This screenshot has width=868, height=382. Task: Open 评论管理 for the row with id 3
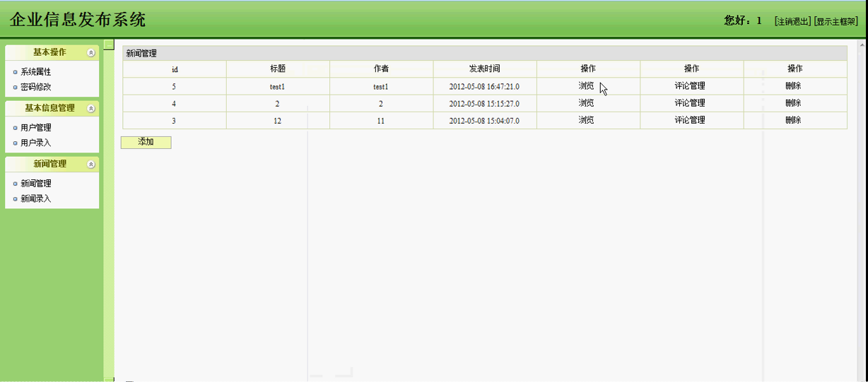click(690, 121)
